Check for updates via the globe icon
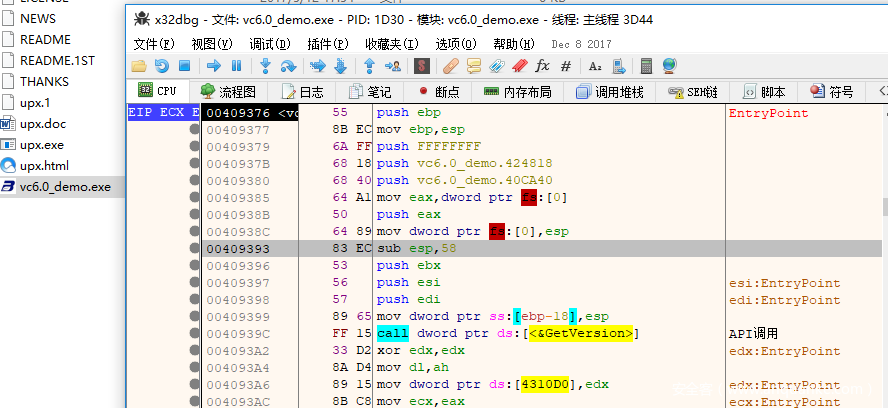This screenshot has width=888, height=408. coord(669,66)
